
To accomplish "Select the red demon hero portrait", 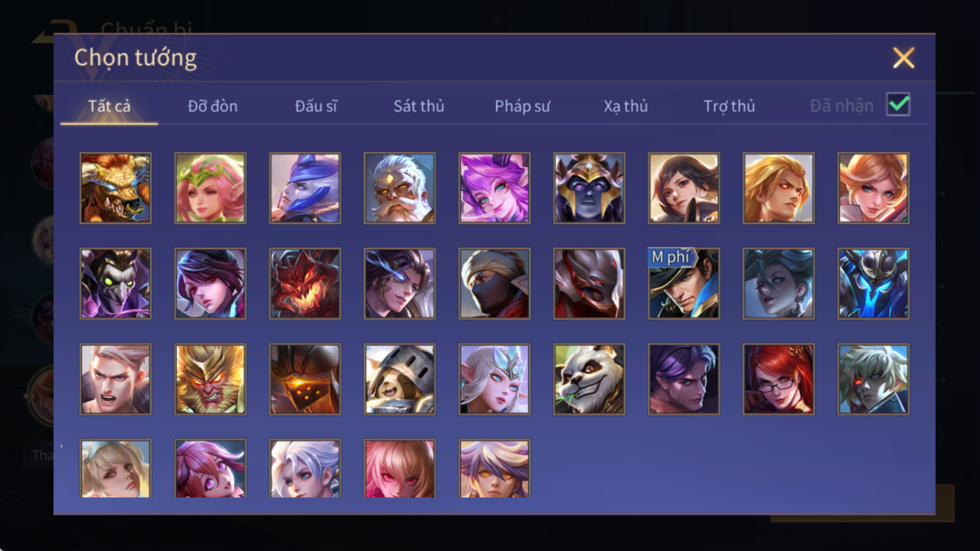I will [x=305, y=284].
